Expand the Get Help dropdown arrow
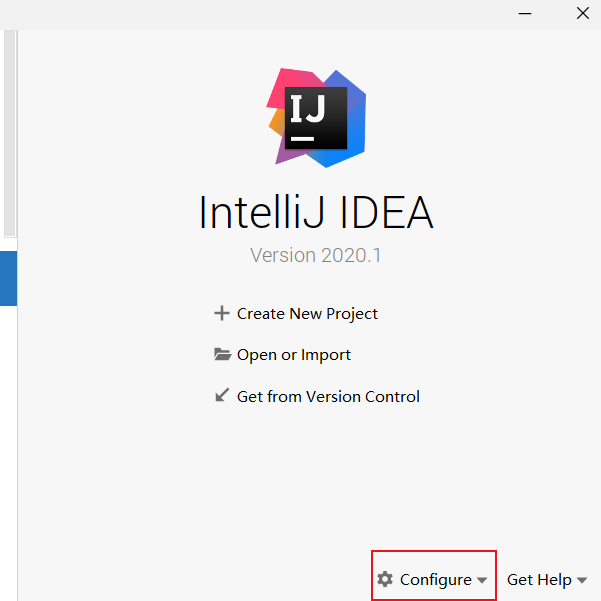The height and width of the screenshot is (601, 601). point(582,580)
